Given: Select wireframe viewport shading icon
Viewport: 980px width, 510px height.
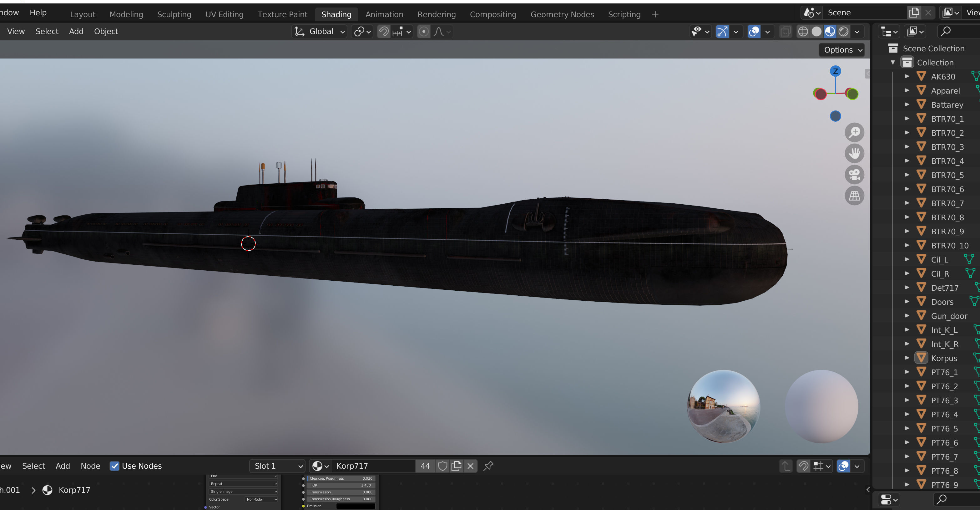Looking at the screenshot, I should 803,32.
